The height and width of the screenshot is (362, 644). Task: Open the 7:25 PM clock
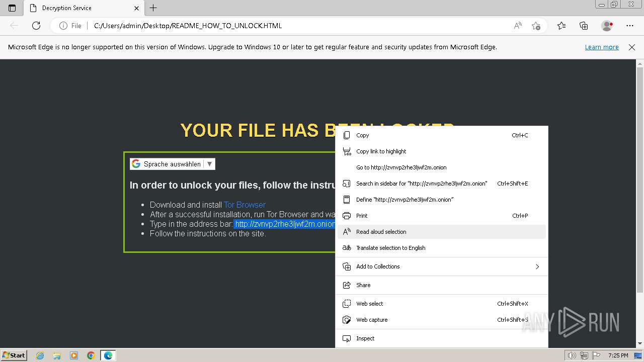[618, 355]
